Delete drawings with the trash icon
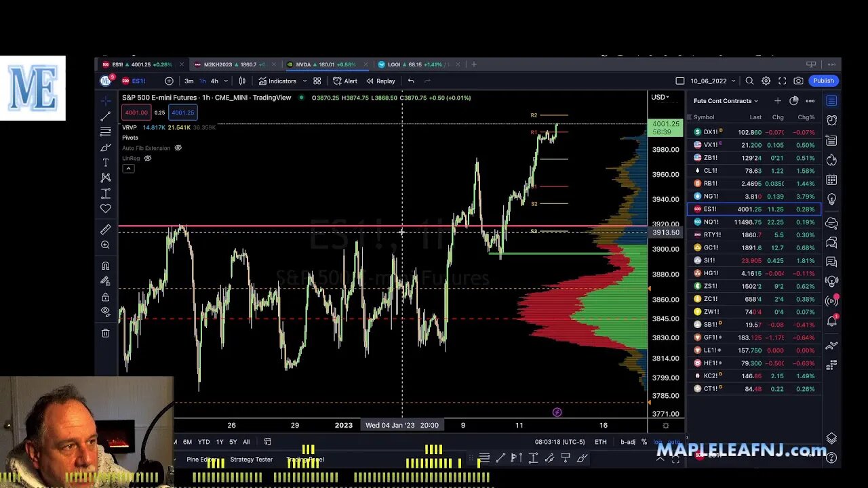The width and height of the screenshot is (868, 488). [x=106, y=333]
